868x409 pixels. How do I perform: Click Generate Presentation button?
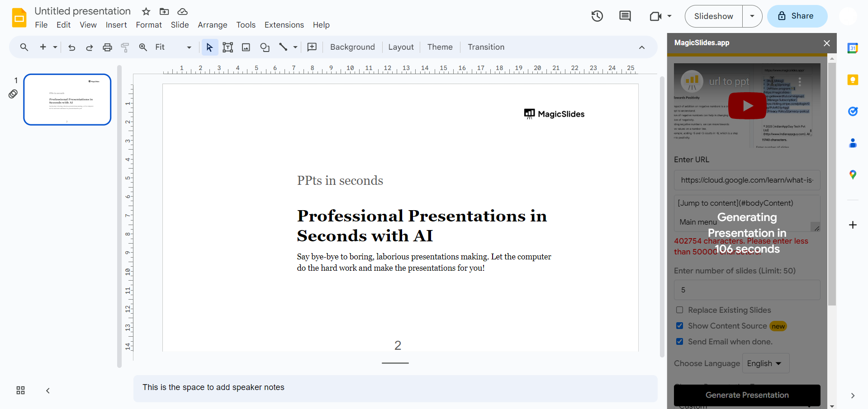[747, 395]
